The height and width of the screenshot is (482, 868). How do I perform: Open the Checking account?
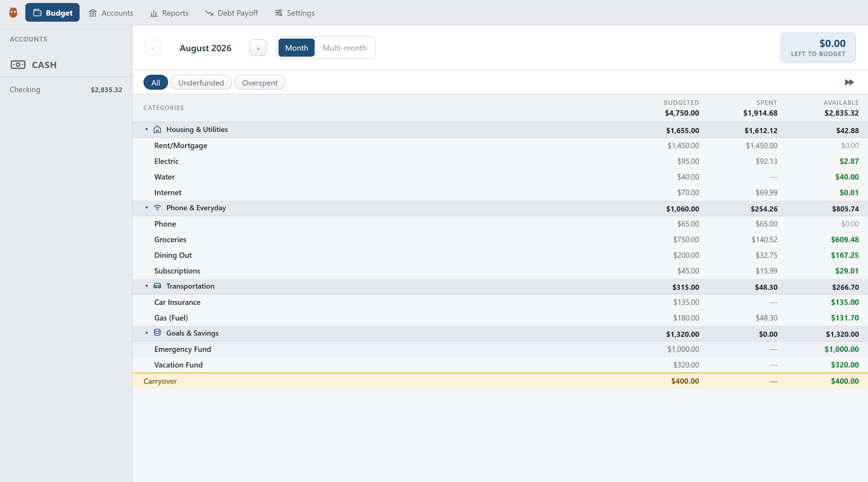(66, 89)
